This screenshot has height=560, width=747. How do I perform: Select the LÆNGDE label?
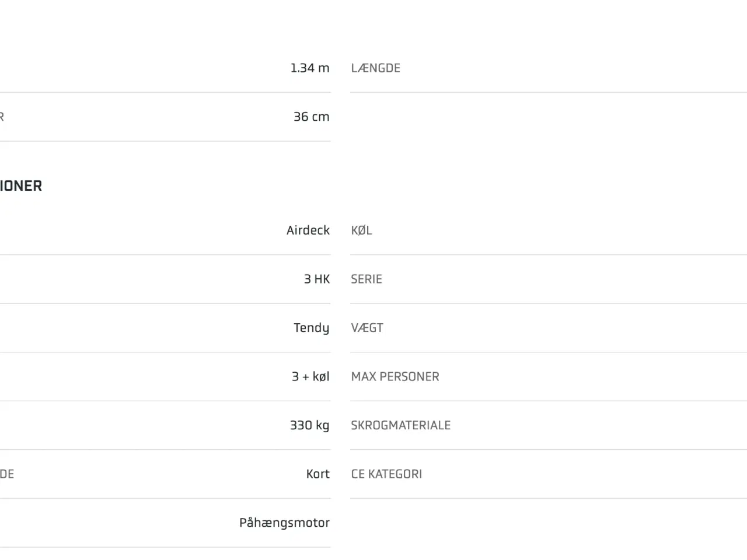[375, 68]
